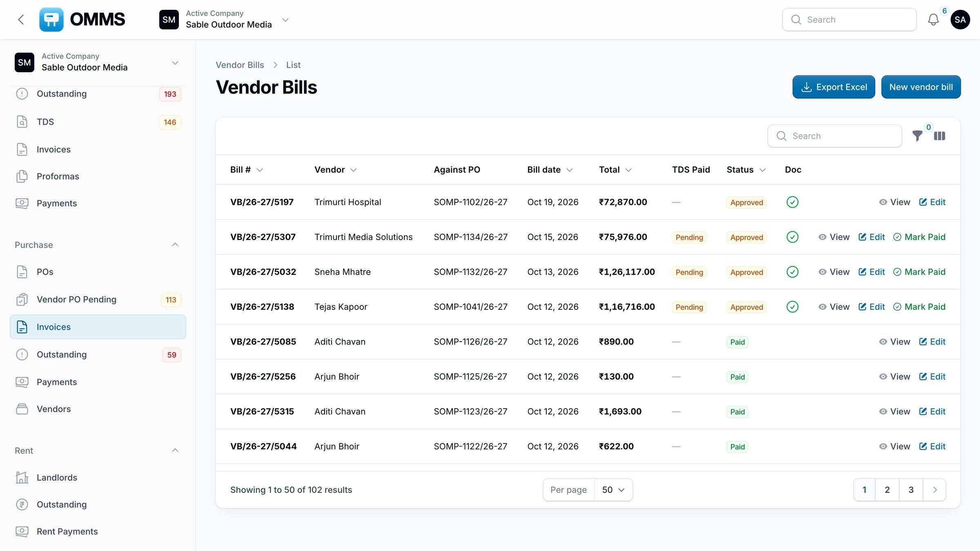Go back with the header back arrow
This screenshot has width=980, height=551.
(21, 20)
